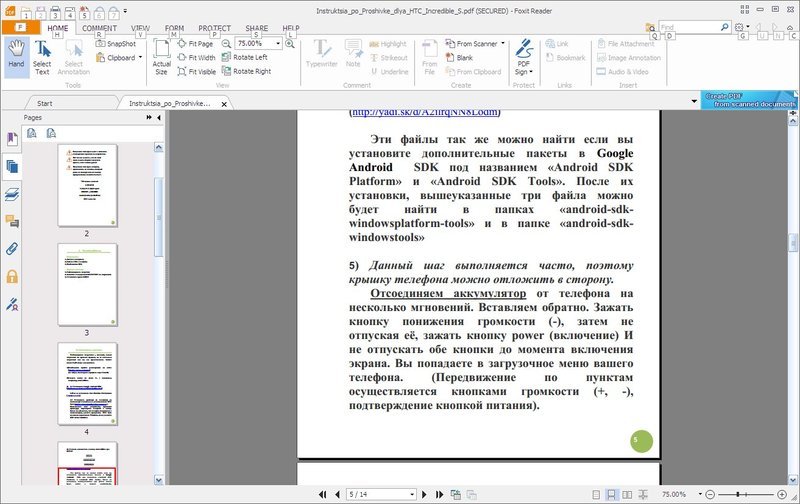800x504 pixels.
Task: Expand Pages panel options double arrow
Action: pos(149,118)
